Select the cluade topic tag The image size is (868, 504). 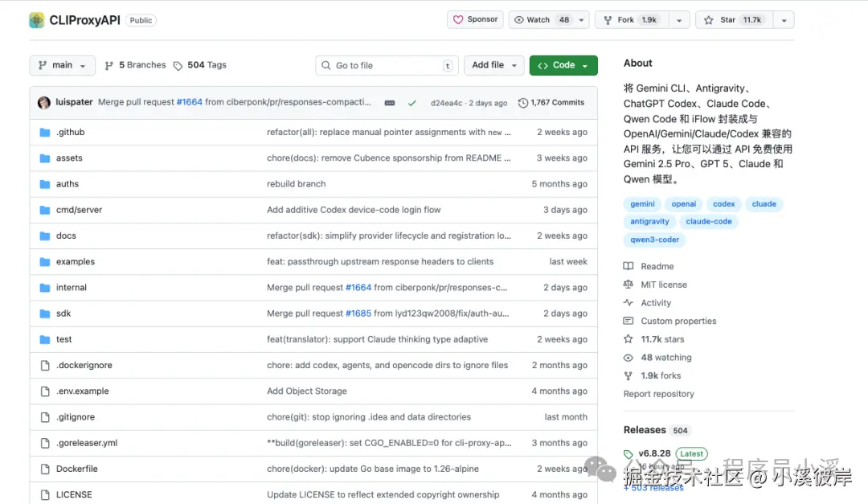tap(764, 204)
